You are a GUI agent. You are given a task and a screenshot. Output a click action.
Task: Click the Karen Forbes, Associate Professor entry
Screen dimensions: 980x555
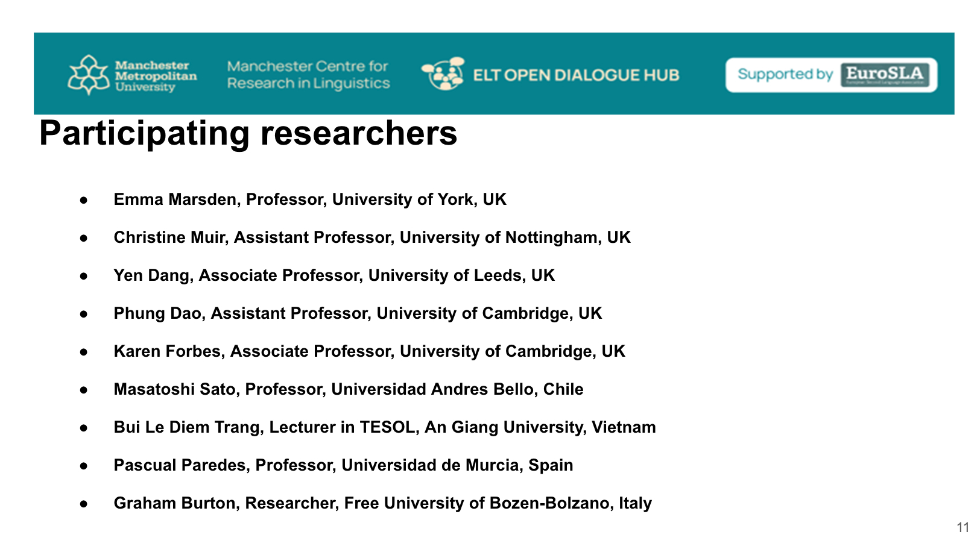click(369, 351)
